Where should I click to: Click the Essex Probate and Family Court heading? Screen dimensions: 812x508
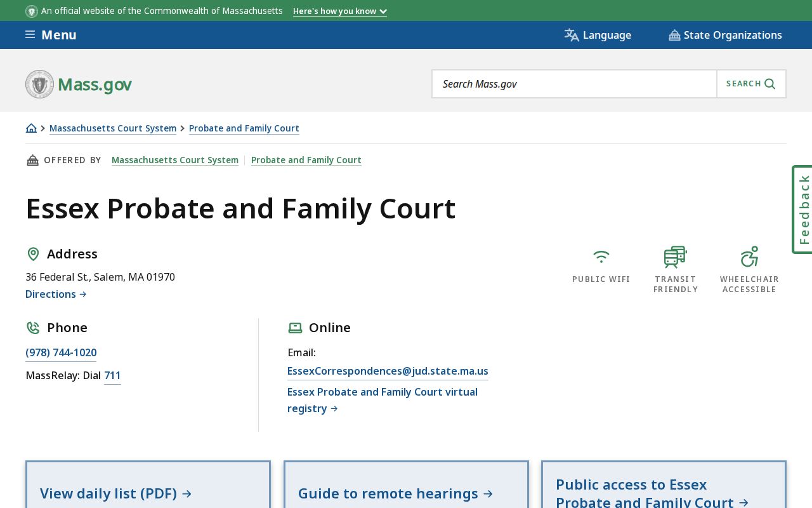[x=240, y=209]
